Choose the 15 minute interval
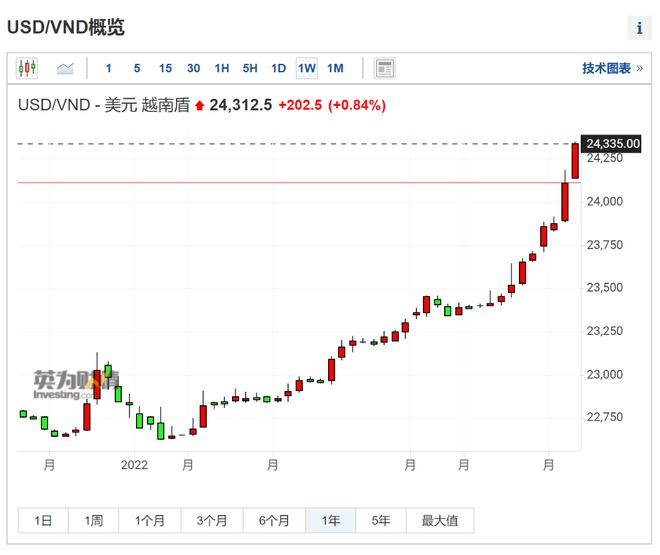 pyautogui.click(x=165, y=68)
